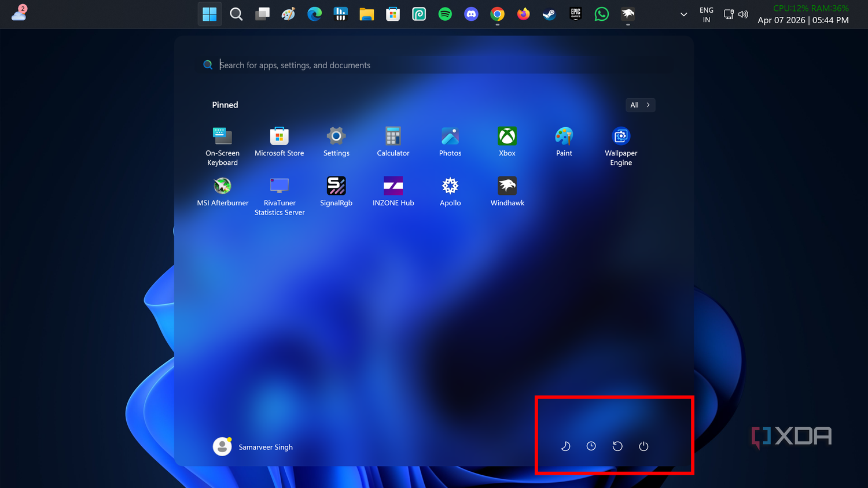This screenshot has width=868, height=488.
Task: Click the Restart button
Action: pyautogui.click(x=617, y=446)
